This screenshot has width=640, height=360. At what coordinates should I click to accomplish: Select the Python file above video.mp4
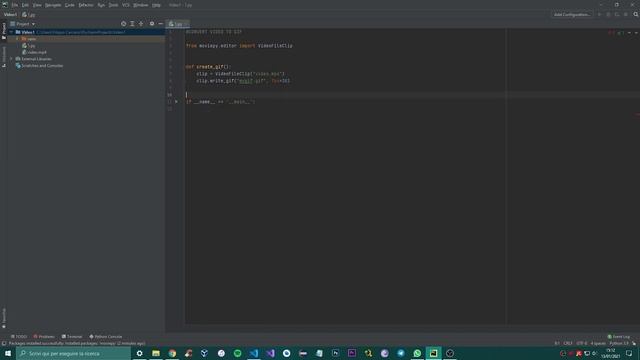click(29, 46)
